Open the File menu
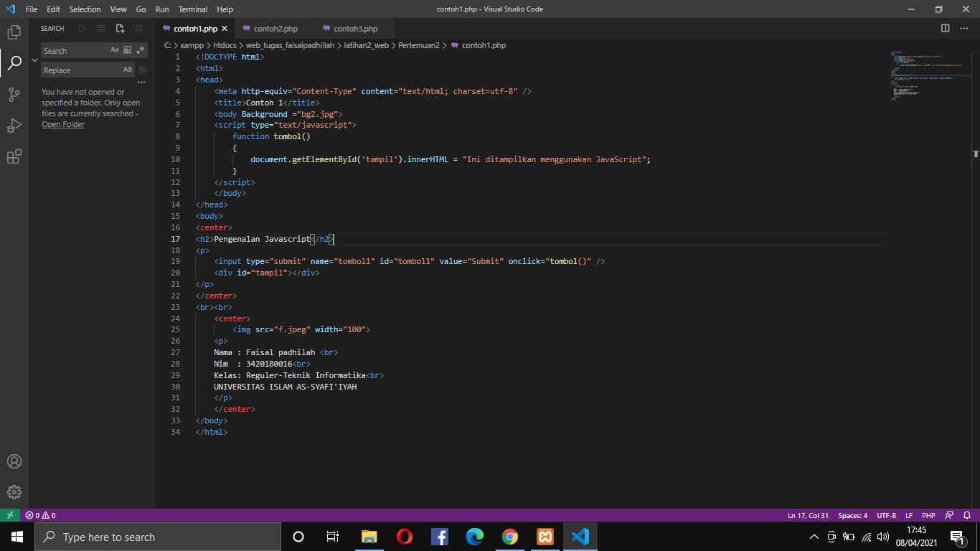 tap(32, 9)
